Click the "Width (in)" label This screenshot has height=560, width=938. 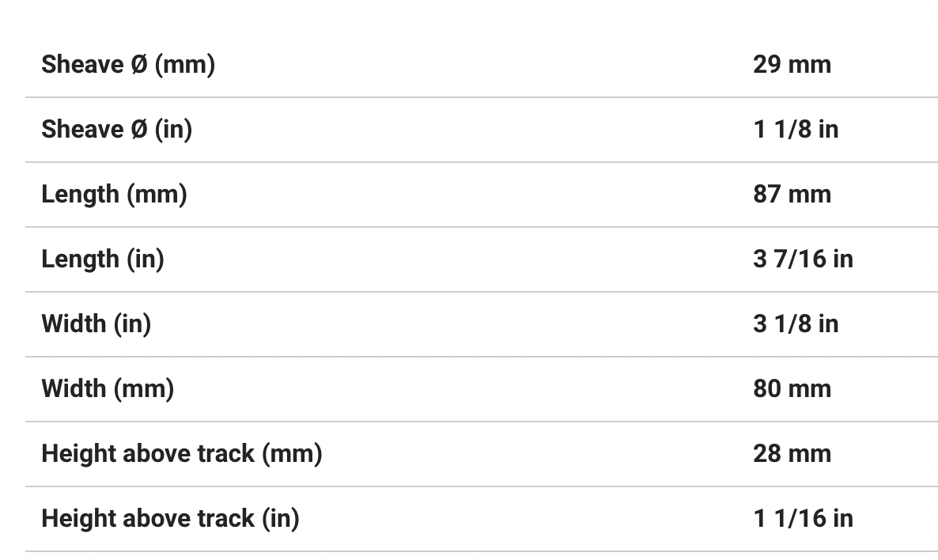click(x=96, y=324)
